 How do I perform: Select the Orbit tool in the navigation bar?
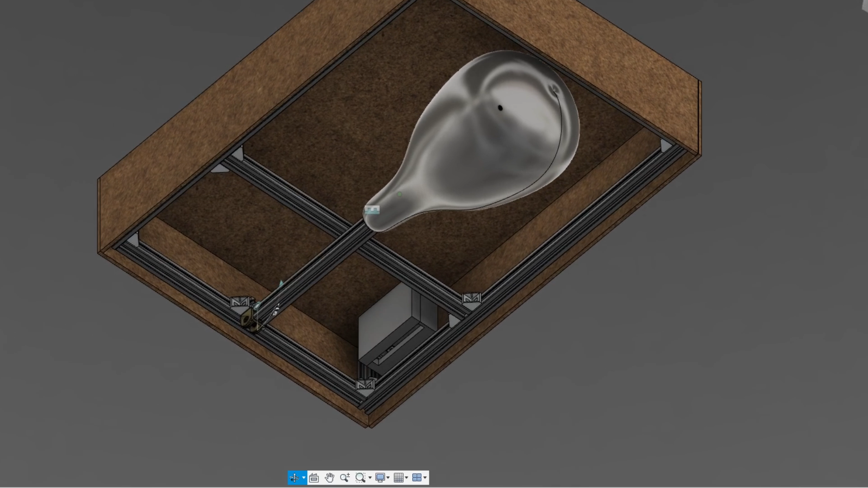pyautogui.click(x=295, y=478)
